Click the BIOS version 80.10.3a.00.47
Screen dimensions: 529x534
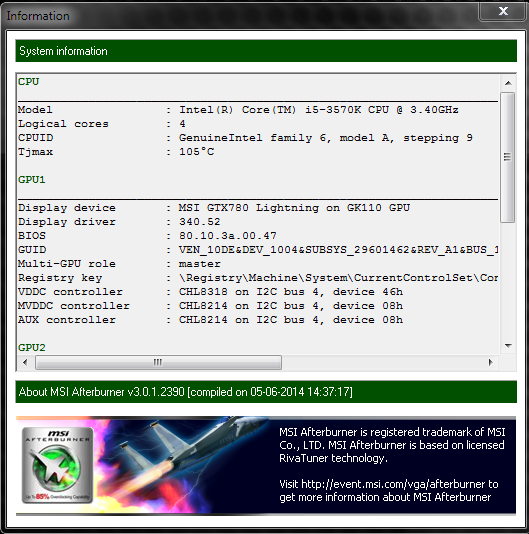click(228, 236)
